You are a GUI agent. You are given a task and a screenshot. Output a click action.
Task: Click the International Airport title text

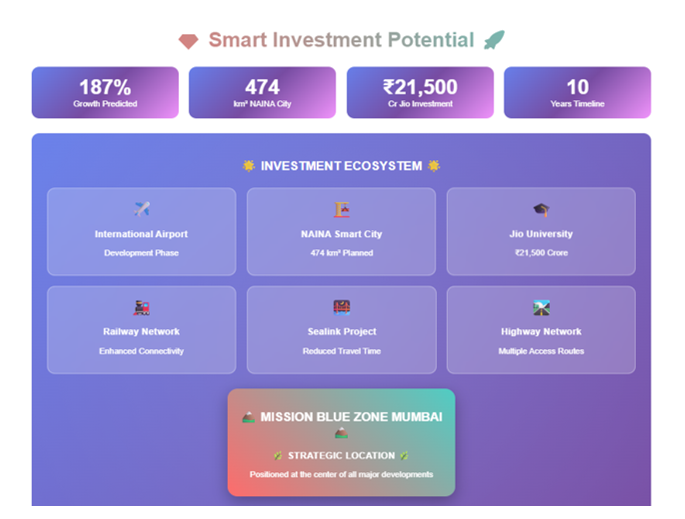(141, 234)
